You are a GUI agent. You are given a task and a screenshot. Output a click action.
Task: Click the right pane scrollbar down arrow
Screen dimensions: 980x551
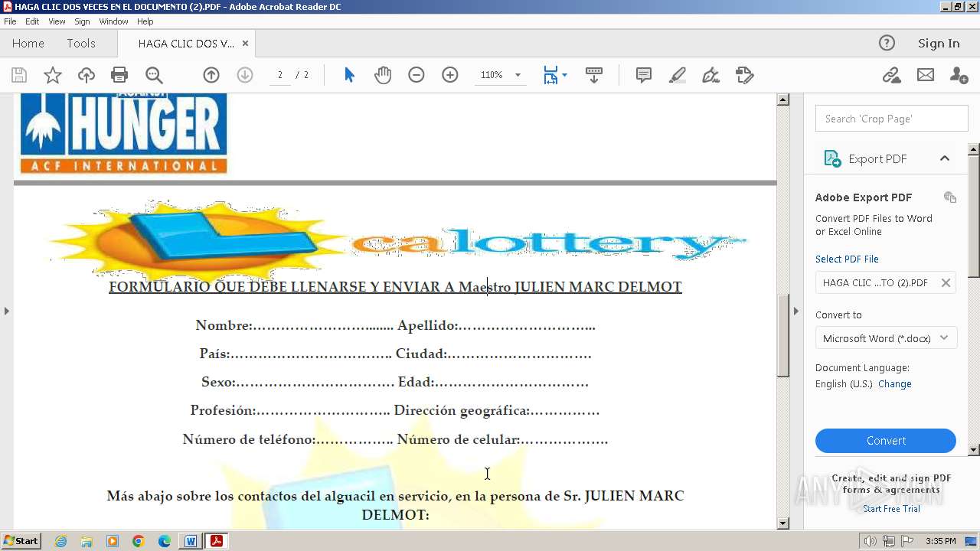coord(974,450)
